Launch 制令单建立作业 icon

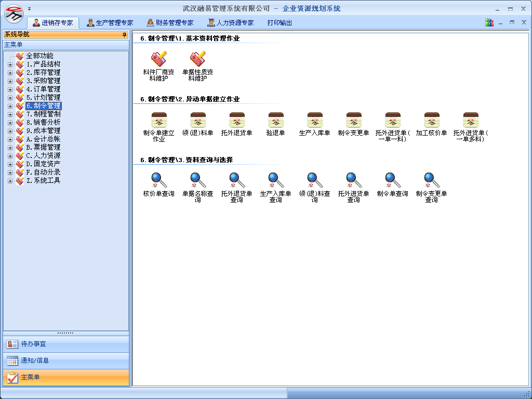point(158,121)
